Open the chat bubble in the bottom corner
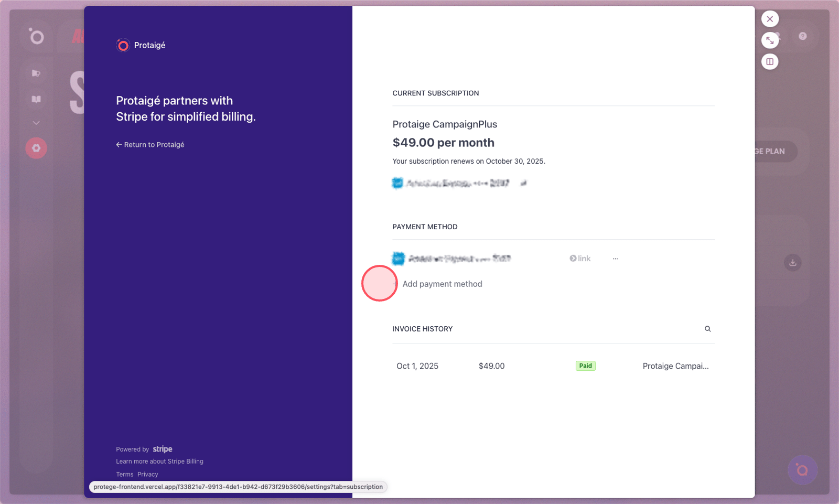The image size is (839, 504). click(802, 470)
